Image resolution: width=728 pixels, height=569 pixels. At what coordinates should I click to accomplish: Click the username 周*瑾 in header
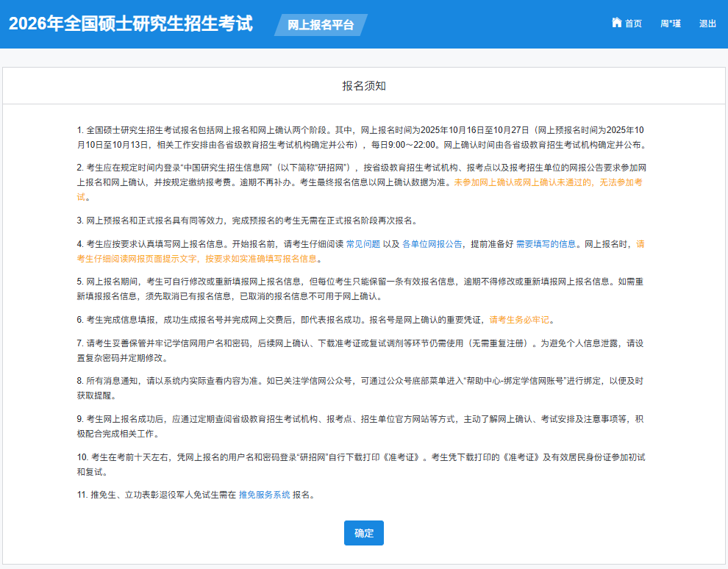point(670,23)
